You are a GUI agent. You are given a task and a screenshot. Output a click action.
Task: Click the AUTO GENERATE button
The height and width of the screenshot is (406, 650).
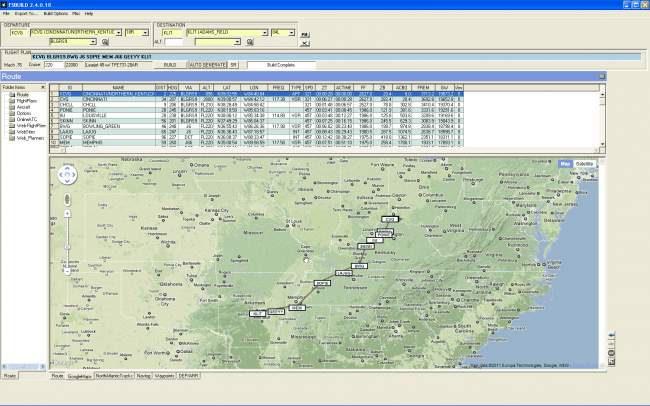(x=207, y=65)
